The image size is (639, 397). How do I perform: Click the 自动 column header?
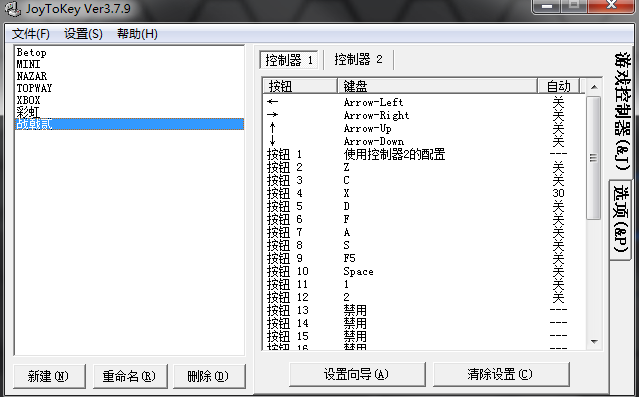pyautogui.click(x=559, y=86)
